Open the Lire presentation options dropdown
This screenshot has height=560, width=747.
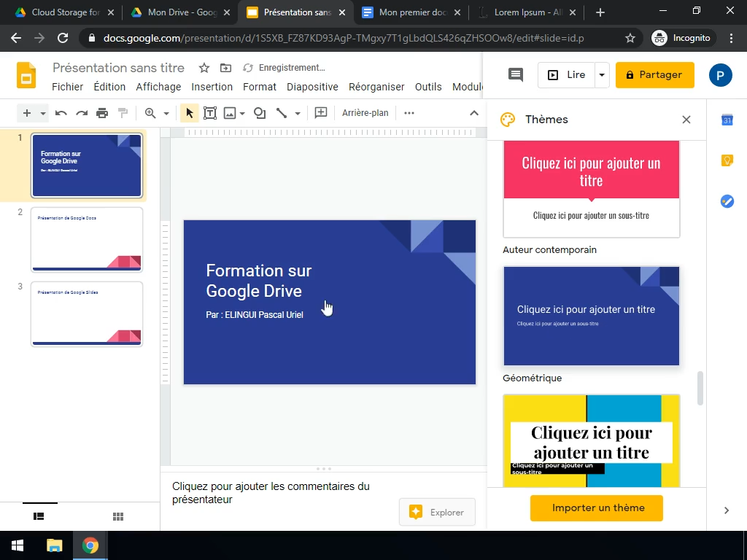pos(602,75)
